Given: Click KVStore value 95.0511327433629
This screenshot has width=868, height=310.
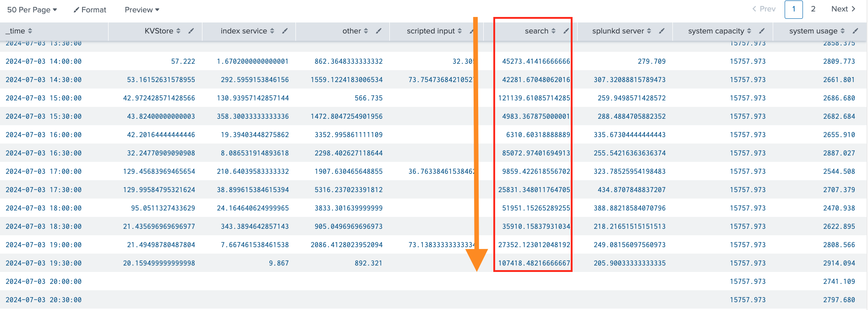Looking at the screenshot, I should click(x=163, y=208).
